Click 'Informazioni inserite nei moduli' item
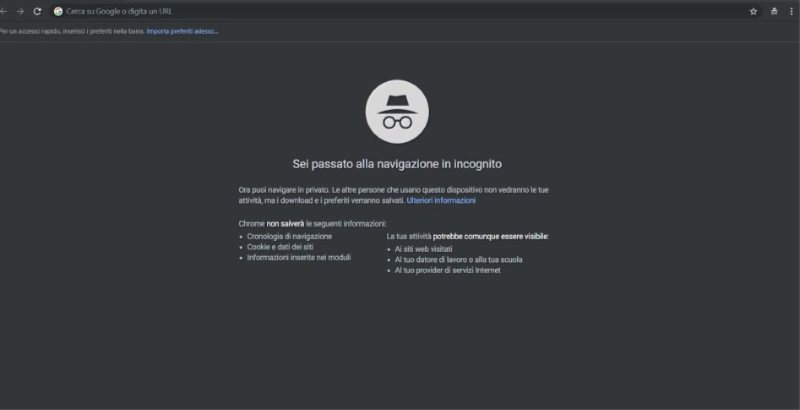This screenshot has height=410, width=800. coord(299,258)
